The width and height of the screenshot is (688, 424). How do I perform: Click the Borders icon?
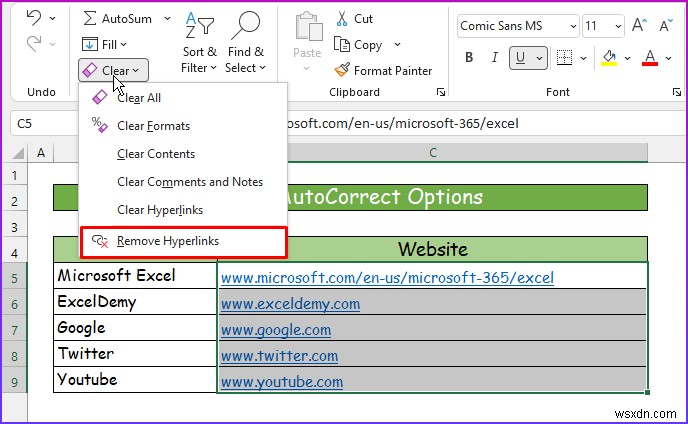point(564,57)
